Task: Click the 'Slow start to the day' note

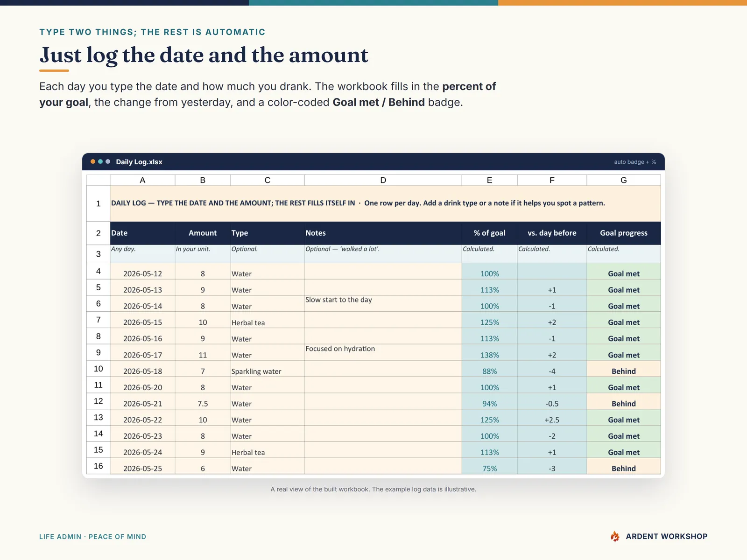Action: click(383, 304)
